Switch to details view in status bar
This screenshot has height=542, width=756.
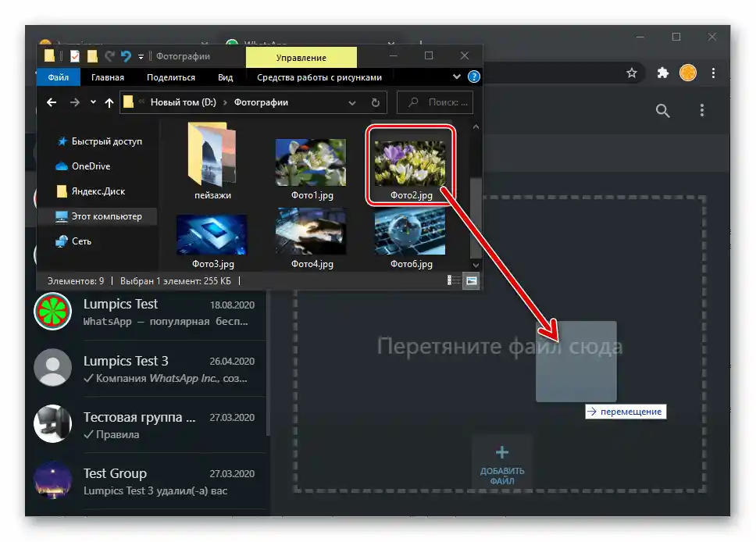click(453, 280)
